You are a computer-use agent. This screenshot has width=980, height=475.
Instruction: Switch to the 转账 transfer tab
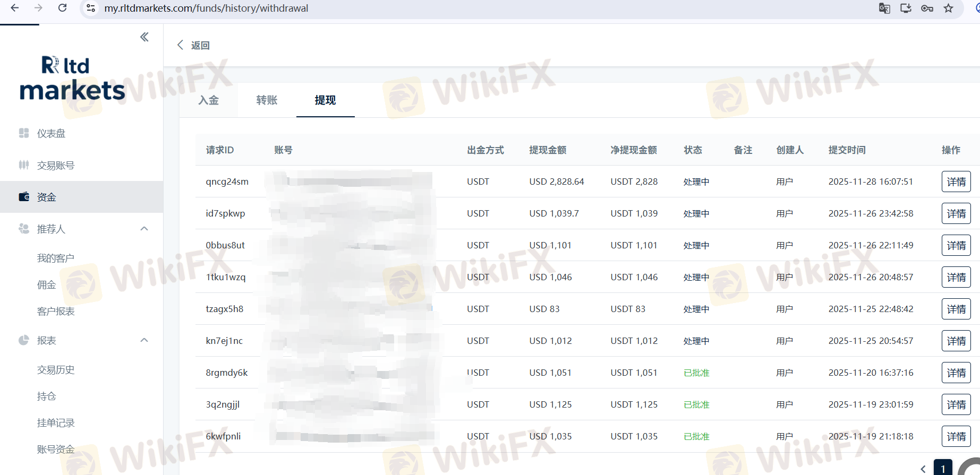point(267,100)
